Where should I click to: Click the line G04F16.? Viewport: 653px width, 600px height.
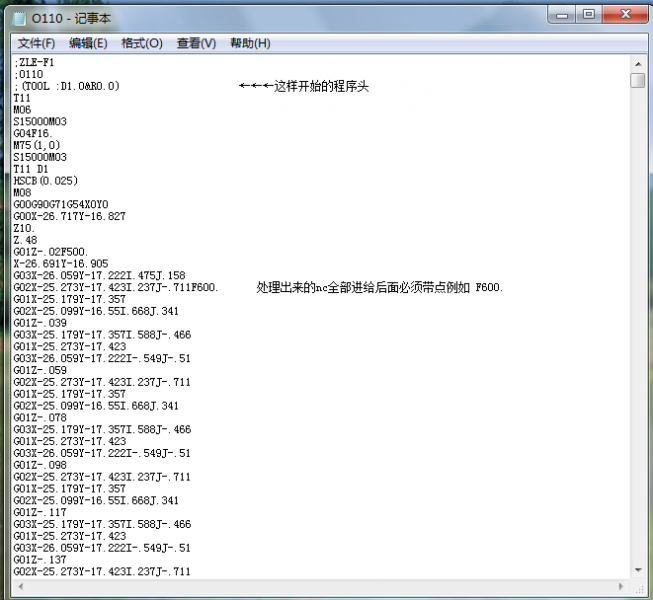33,134
